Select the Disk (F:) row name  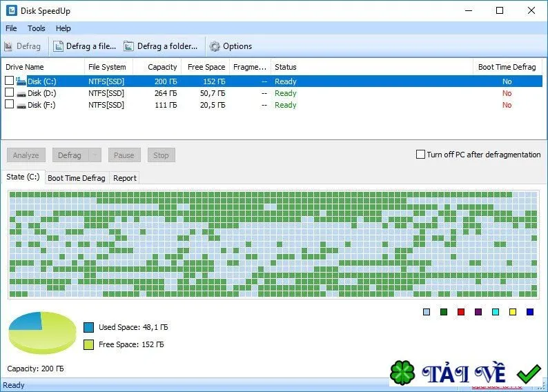click(x=41, y=105)
